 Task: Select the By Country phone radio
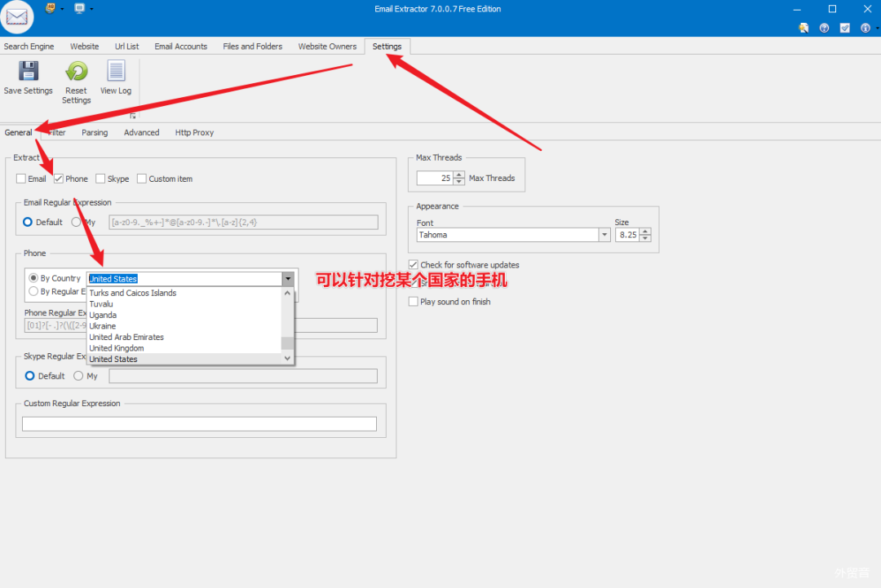coord(33,278)
